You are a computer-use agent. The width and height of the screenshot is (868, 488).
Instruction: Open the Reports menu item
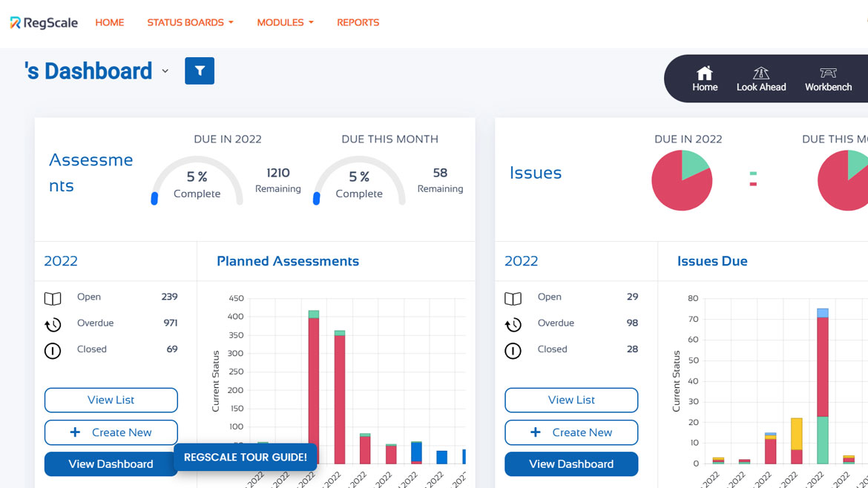coord(358,22)
